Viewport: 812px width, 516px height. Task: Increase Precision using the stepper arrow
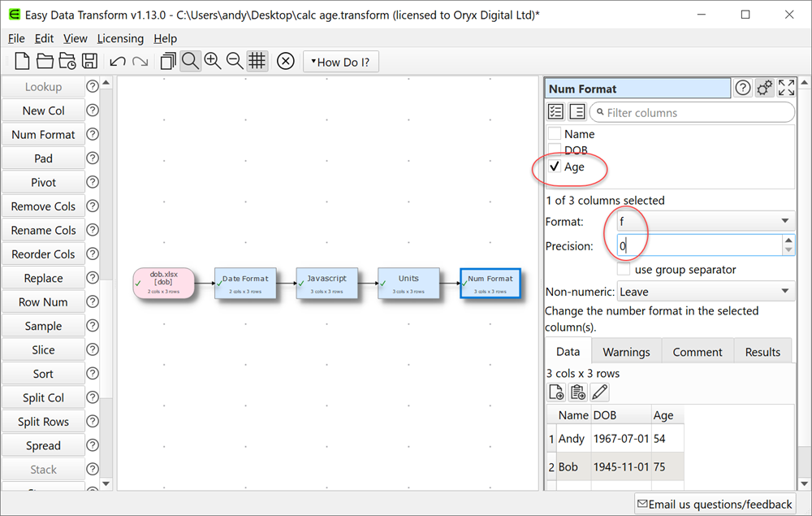pos(788,241)
